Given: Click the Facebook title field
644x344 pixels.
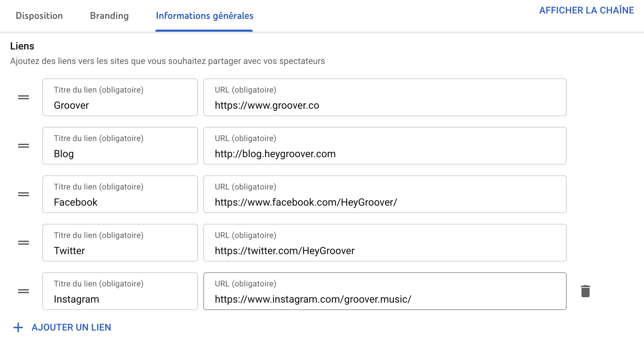Looking at the screenshot, I should 120,194.
